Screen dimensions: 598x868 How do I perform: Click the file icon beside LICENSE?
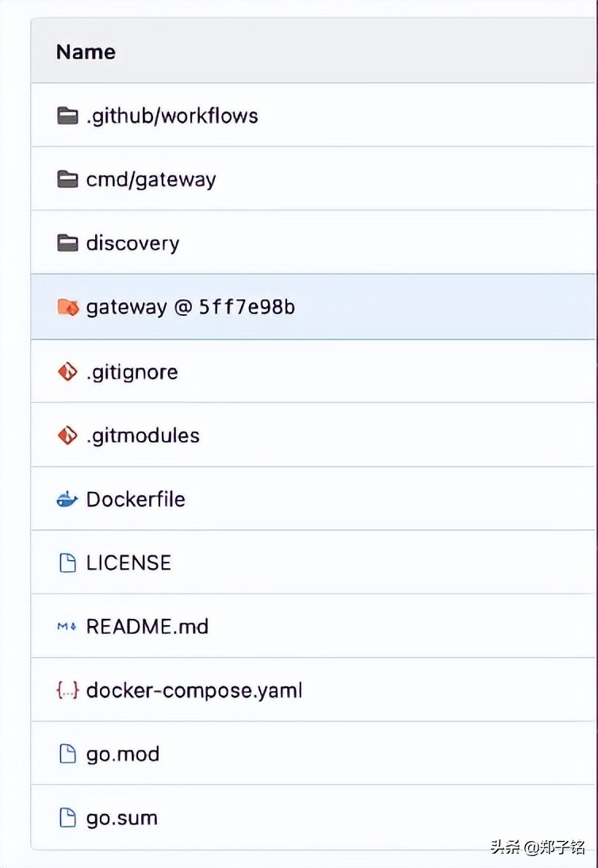[x=67, y=563]
